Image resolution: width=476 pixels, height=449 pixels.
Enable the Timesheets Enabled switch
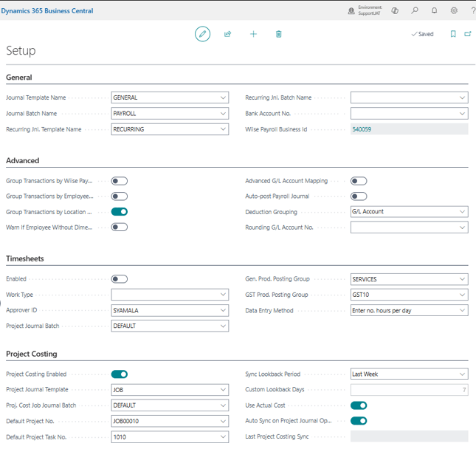click(x=120, y=279)
